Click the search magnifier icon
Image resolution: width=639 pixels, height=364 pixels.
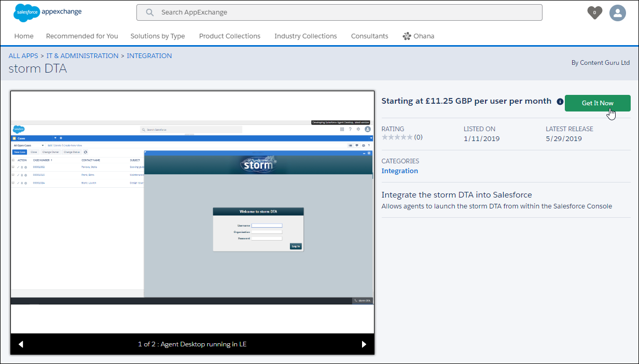click(150, 12)
